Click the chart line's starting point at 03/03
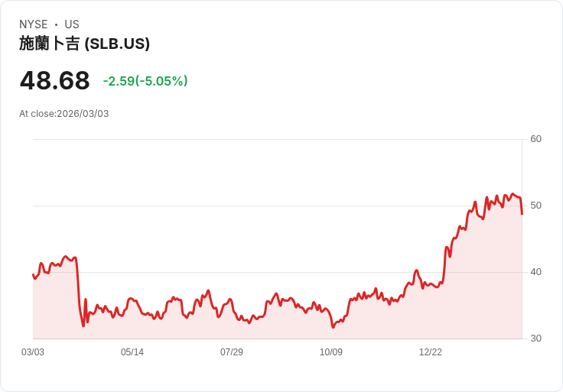 coord(33,275)
